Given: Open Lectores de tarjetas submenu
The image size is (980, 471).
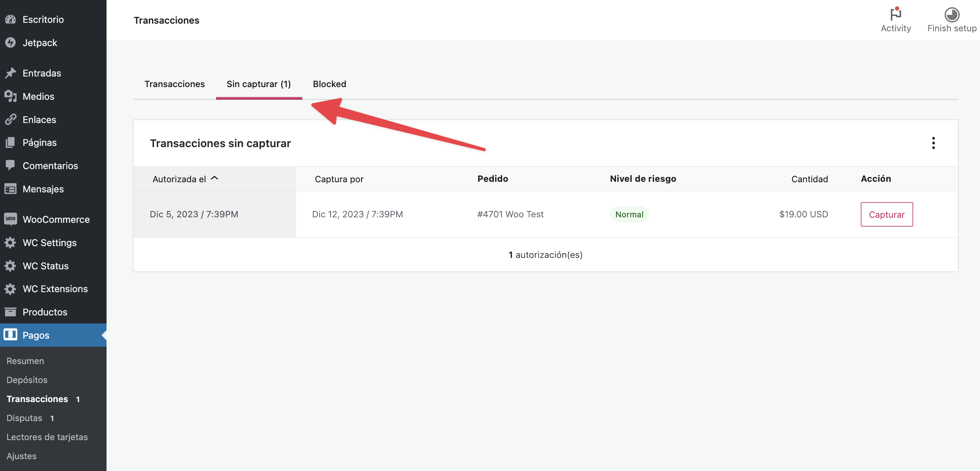Looking at the screenshot, I should point(47,437).
